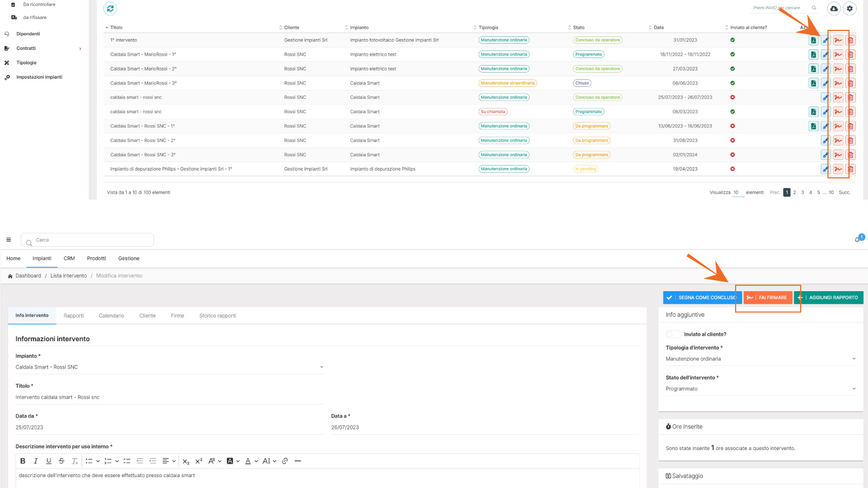Click the "Aggiungi rapporto" button
Viewport: 868px width, 488px height.
click(x=829, y=298)
